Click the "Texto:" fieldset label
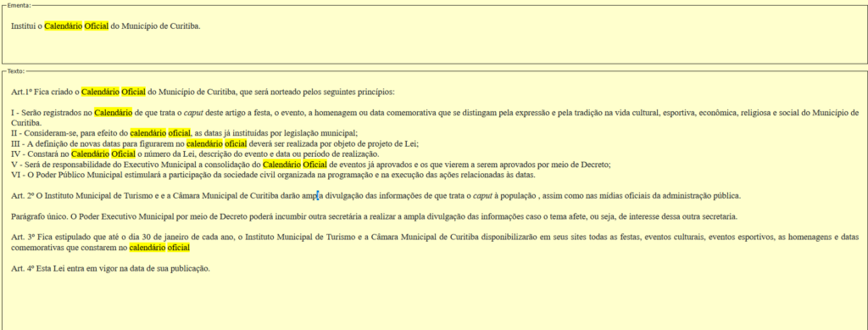The height and width of the screenshot is (330, 868). 16,71
